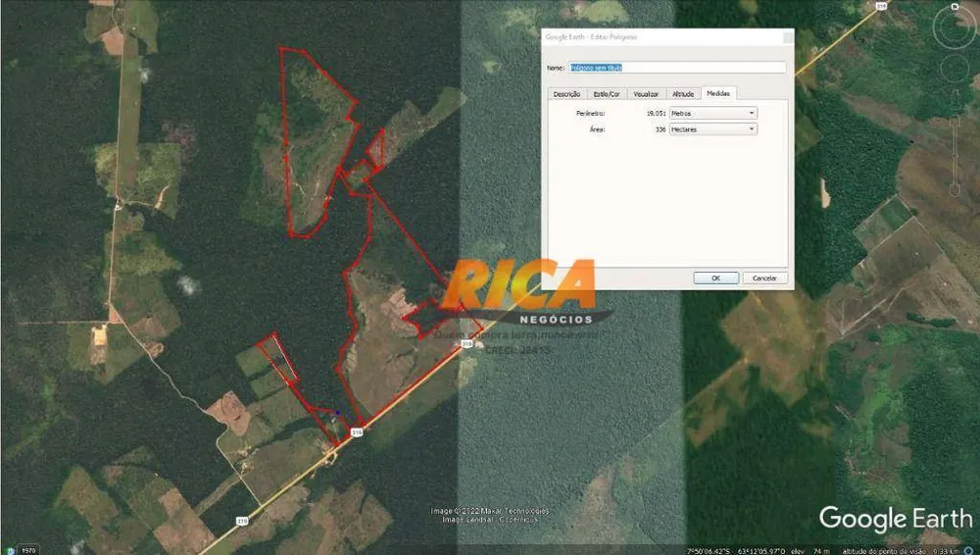The image size is (980, 555).
Task: Confirm polygon with OK button
Action: [716, 277]
